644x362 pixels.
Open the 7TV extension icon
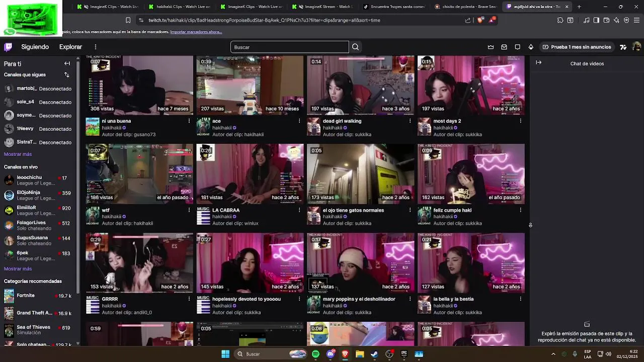pyautogui.click(x=623, y=47)
